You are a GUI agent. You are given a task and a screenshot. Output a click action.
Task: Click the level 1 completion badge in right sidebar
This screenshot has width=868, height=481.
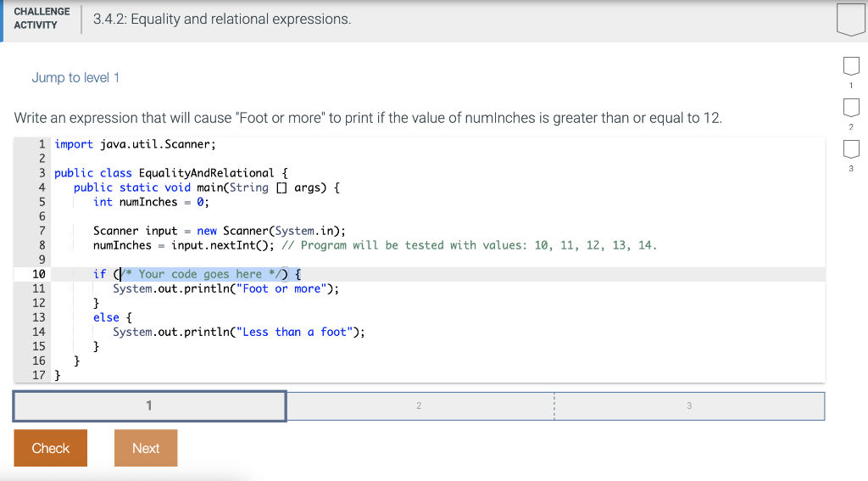point(851,65)
